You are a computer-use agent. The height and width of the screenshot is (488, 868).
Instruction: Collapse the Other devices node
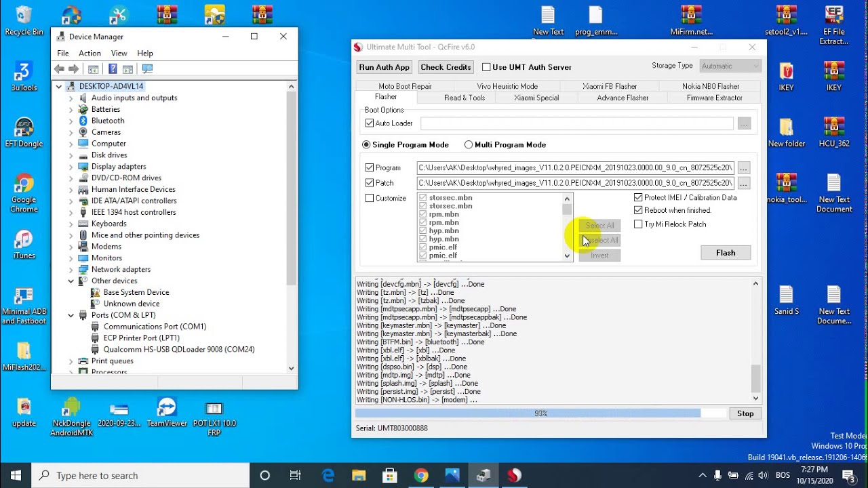click(71, 281)
